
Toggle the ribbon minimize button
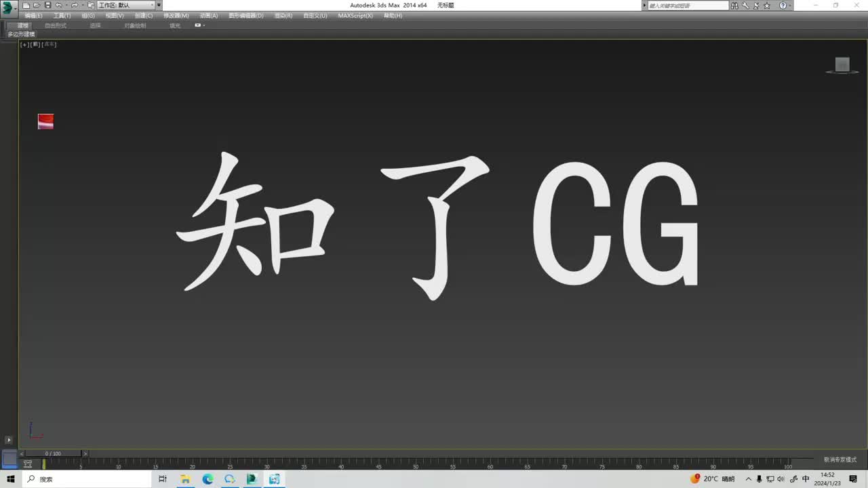click(199, 26)
